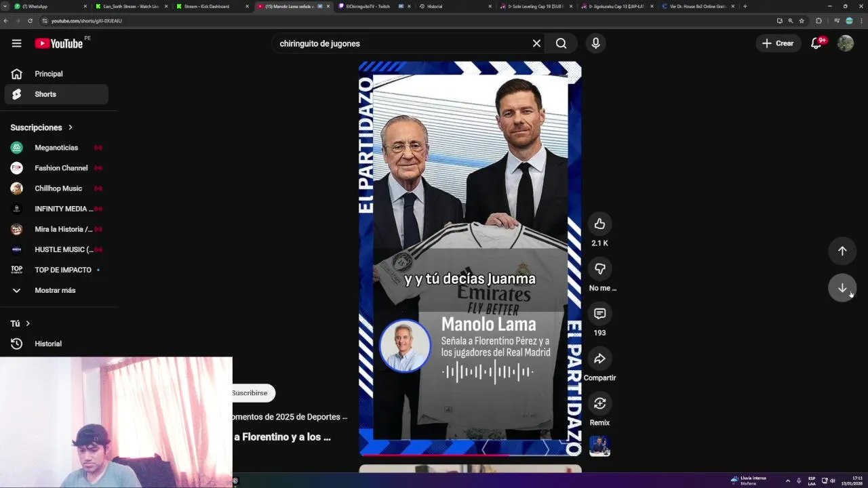Share the Short via Compartir
This screenshot has width=868, height=488.
pyautogui.click(x=599, y=359)
